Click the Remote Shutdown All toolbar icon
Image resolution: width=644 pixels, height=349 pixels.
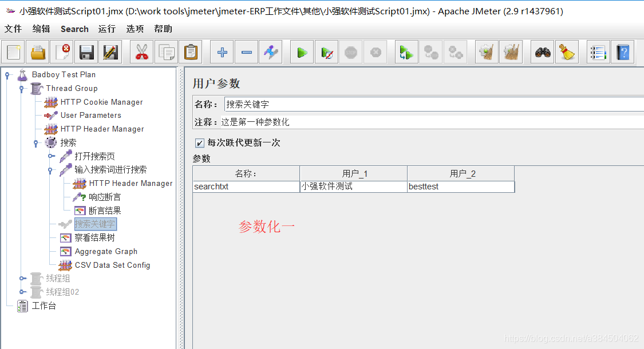tap(455, 52)
